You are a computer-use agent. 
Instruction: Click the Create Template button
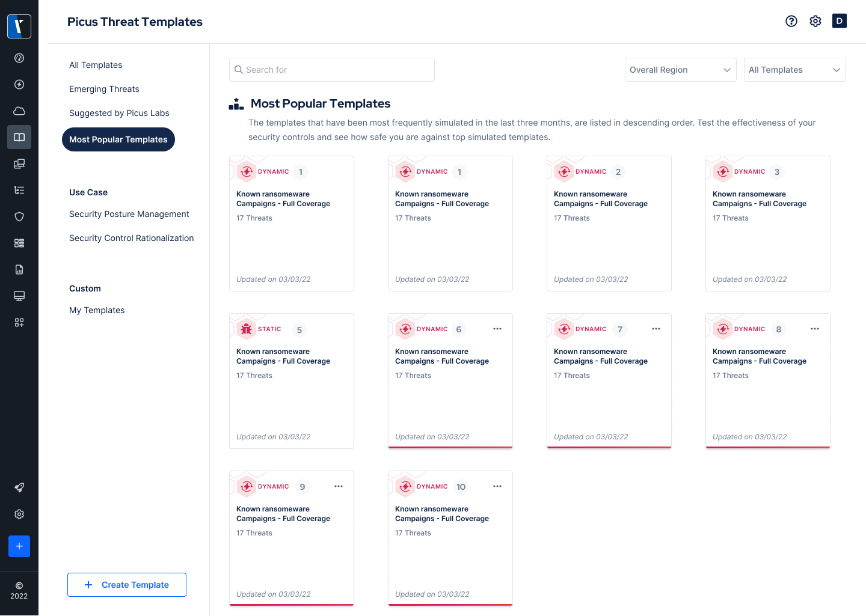[x=127, y=585]
